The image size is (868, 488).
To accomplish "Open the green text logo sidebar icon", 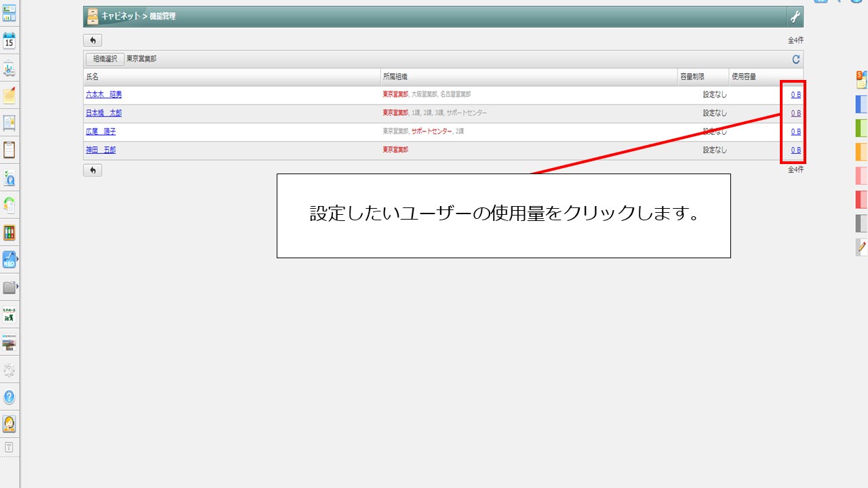I will tap(9, 314).
